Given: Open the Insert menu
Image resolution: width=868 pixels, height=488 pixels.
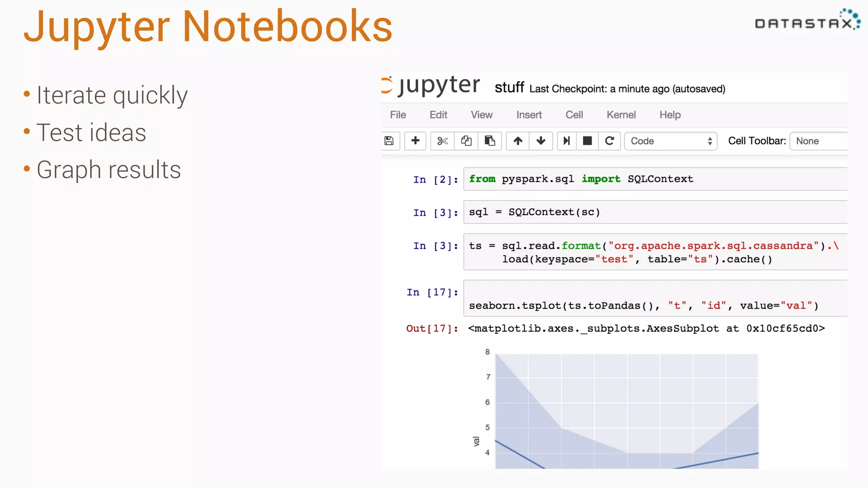Looking at the screenshot, I should (x=529, y=115).
